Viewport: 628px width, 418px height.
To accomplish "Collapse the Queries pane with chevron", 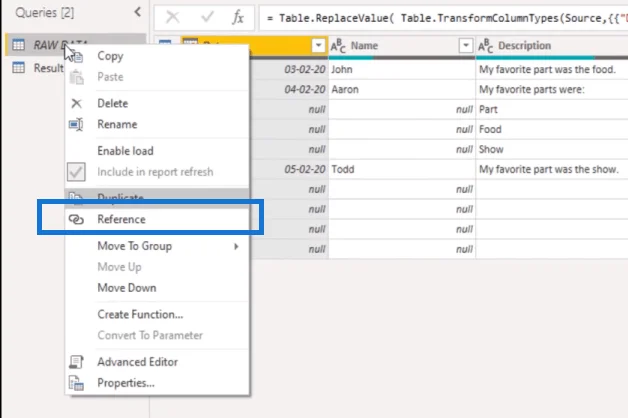I will click(x=138, y=12).
